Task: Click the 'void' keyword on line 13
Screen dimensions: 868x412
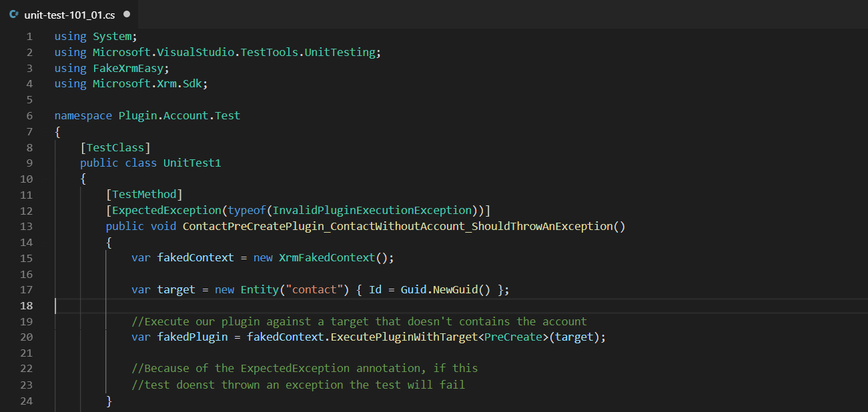Action: point(163,226)
